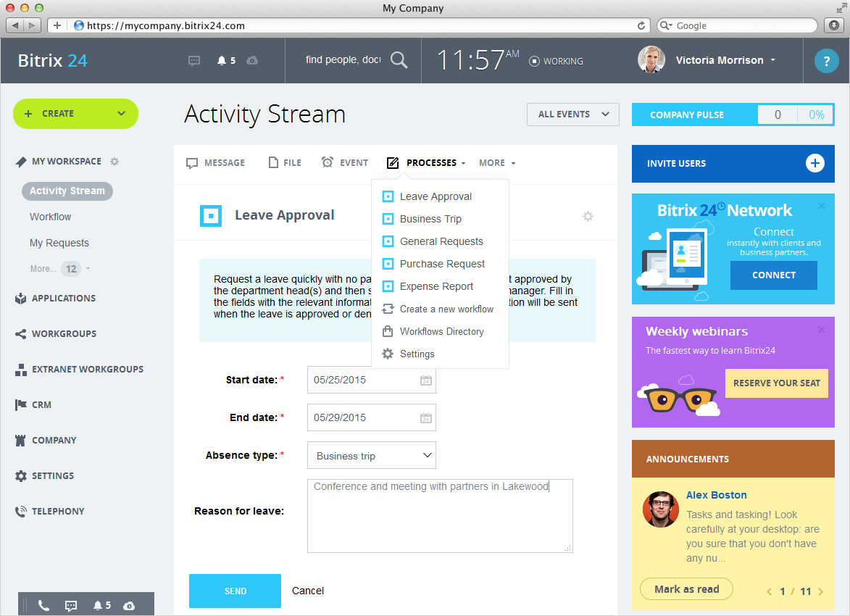Screen dimensions: 850x616
Task: Close the Weekly webinars banner
Action: pyautogui.click(x=821, y=330)
